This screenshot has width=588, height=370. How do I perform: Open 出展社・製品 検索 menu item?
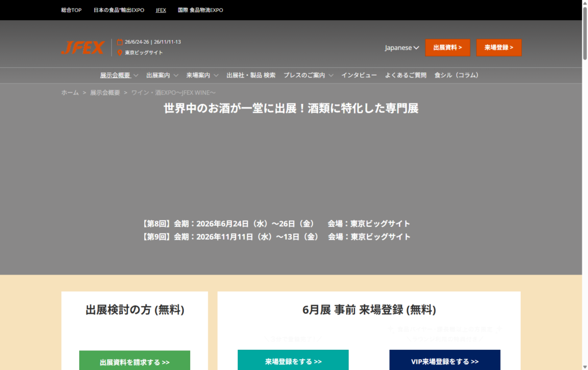251,75
